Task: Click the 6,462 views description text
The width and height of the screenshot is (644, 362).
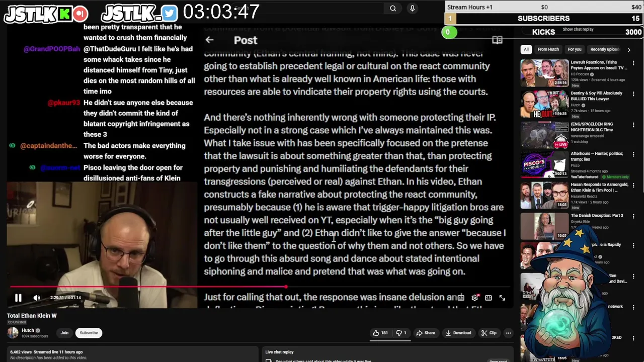Action: pos(46,352)
